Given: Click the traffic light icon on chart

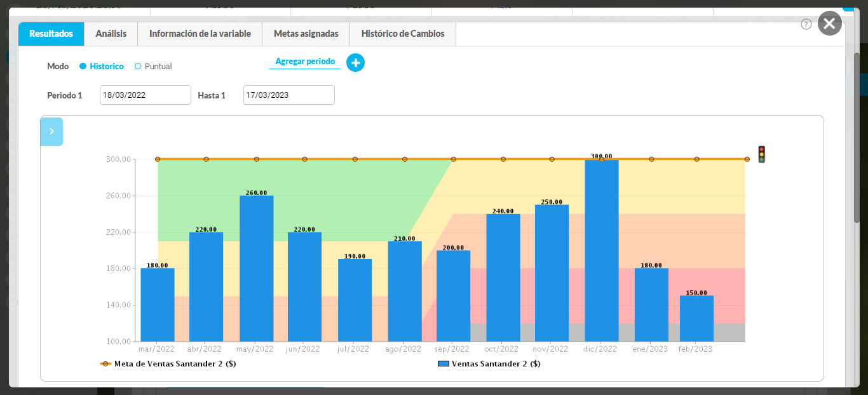Looking at the screenshot, I should (x=761, y=154).
